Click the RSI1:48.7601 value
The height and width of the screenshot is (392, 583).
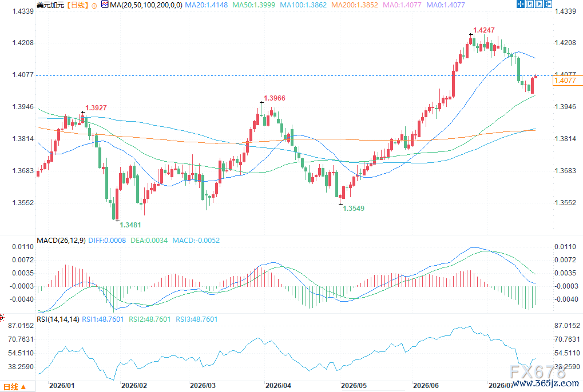[x=102, y=319]
